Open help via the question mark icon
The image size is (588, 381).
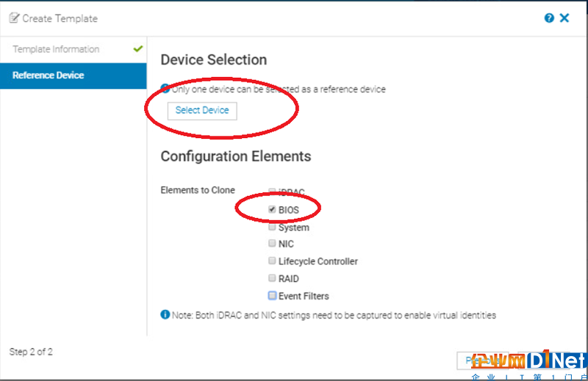(x=549, y=18)
